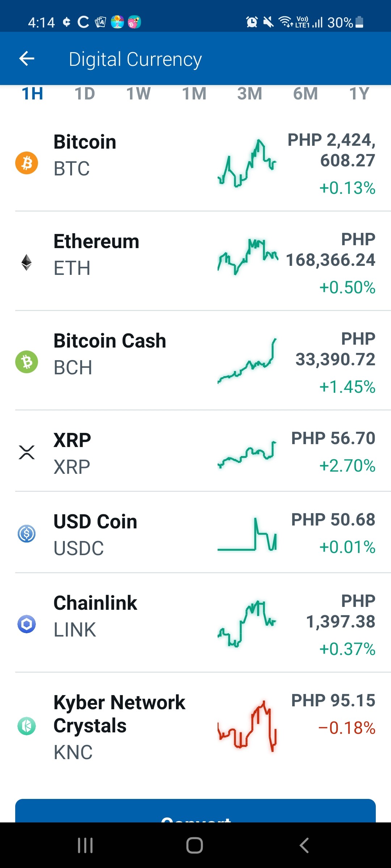
Task: Tap the XRP logo icon
Action: (26, 452)
